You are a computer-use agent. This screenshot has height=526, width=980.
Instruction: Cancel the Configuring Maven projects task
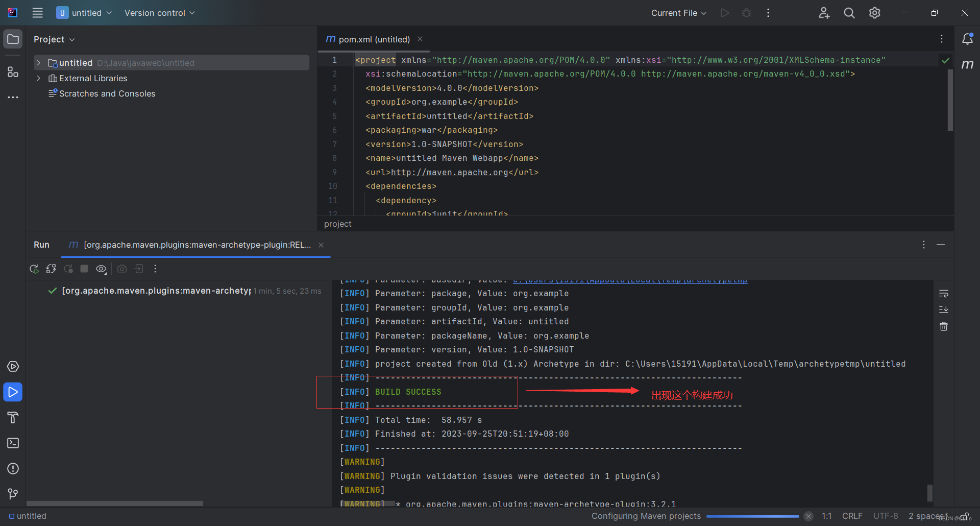click(x=808, y=516)
